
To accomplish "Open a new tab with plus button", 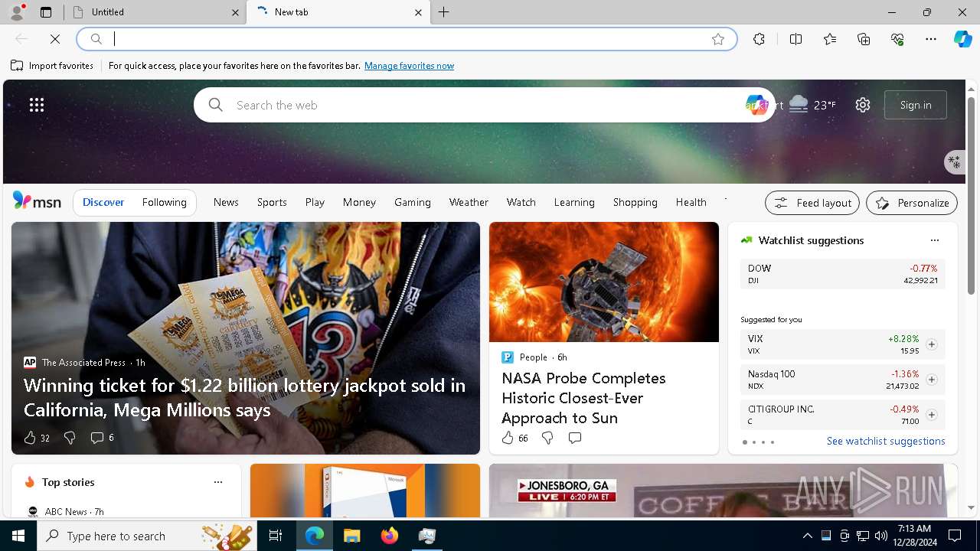I will pyautogui.click(x=444, y=12).
